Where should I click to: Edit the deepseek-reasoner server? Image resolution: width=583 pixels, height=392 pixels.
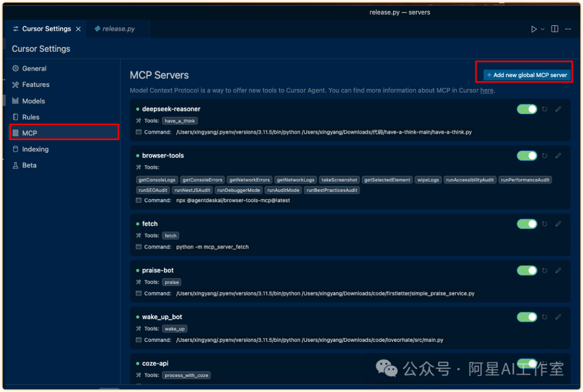[558, 109]
